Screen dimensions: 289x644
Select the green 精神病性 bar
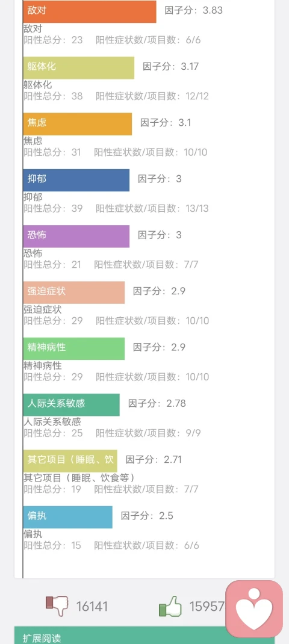73,348
